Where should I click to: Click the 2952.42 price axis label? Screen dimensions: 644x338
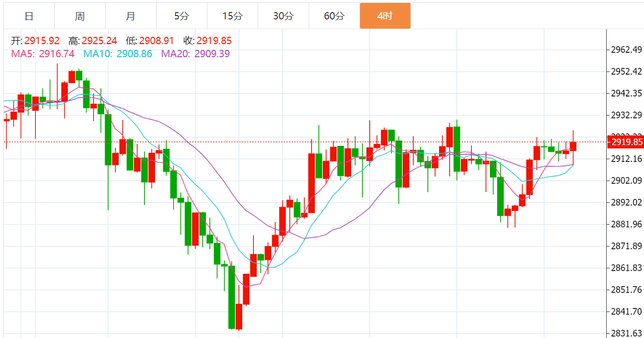tap(627, 72)
